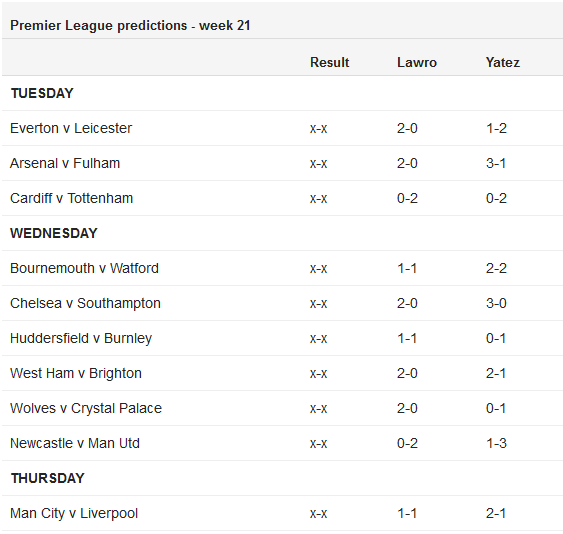Click the Man City v Liverpool fixture

(x=74, y=514)
